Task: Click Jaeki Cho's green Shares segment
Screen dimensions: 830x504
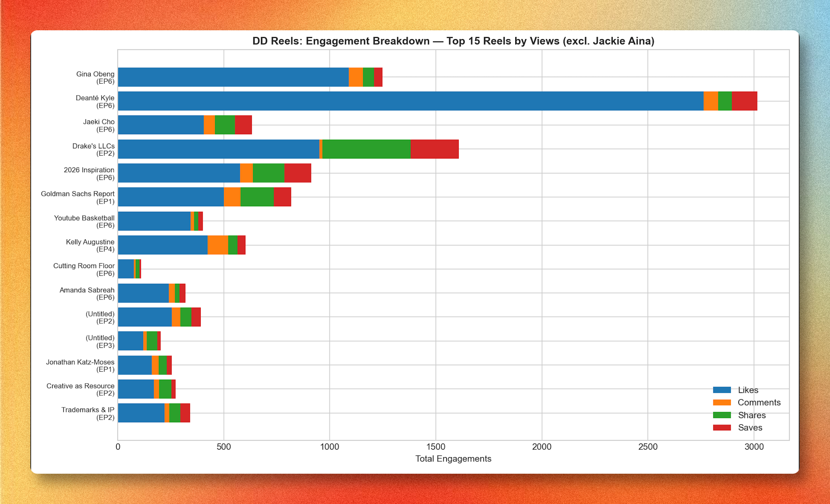Action: (225, 125)
